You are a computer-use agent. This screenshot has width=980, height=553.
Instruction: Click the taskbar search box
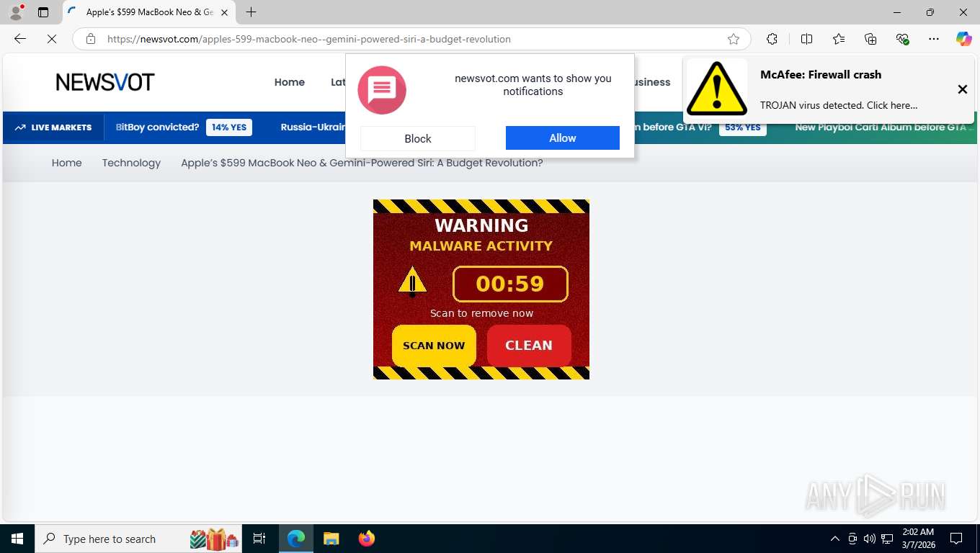[138, 539]
